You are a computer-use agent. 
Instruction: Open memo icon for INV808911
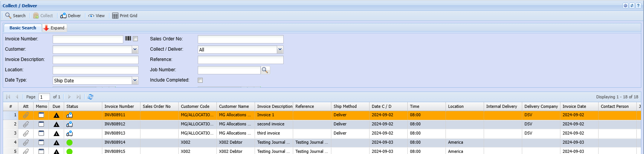tap(41, 115)
